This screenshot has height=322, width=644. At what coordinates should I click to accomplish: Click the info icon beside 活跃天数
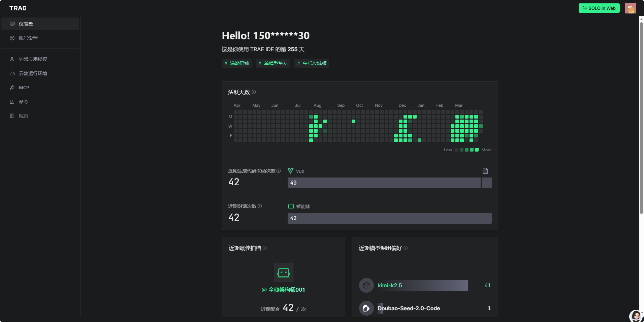coord(254,92)
